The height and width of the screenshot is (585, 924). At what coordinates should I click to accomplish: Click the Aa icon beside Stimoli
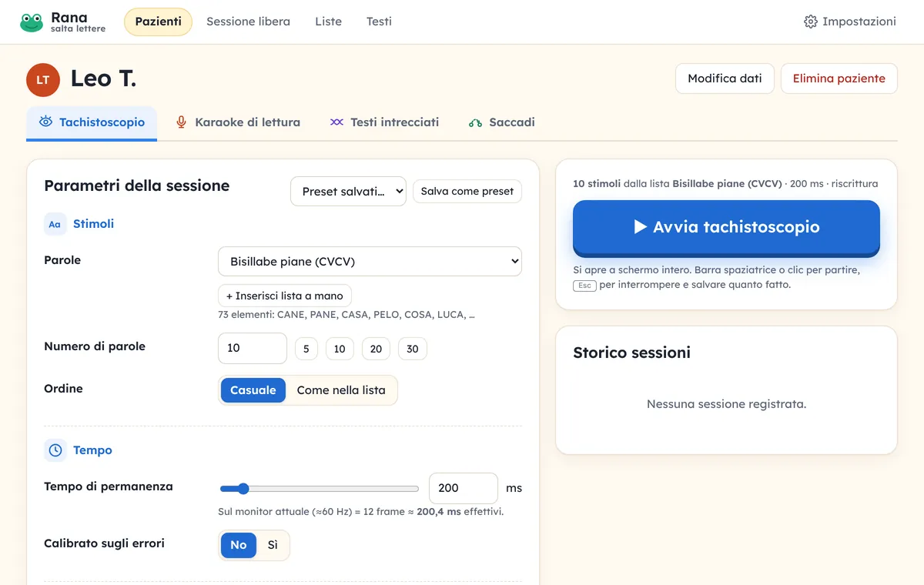point(55,224)
